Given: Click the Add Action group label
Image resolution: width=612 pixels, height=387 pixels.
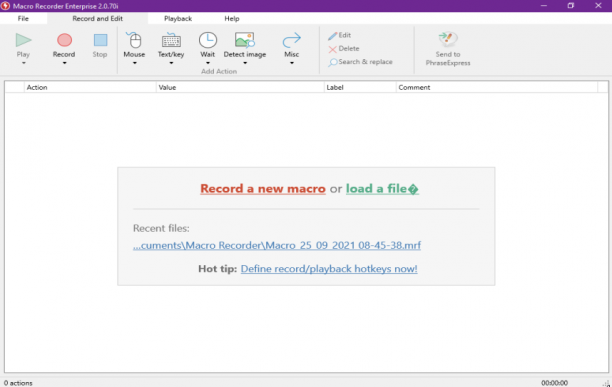Looking at the screenshot, I should (x=219, y=71).
